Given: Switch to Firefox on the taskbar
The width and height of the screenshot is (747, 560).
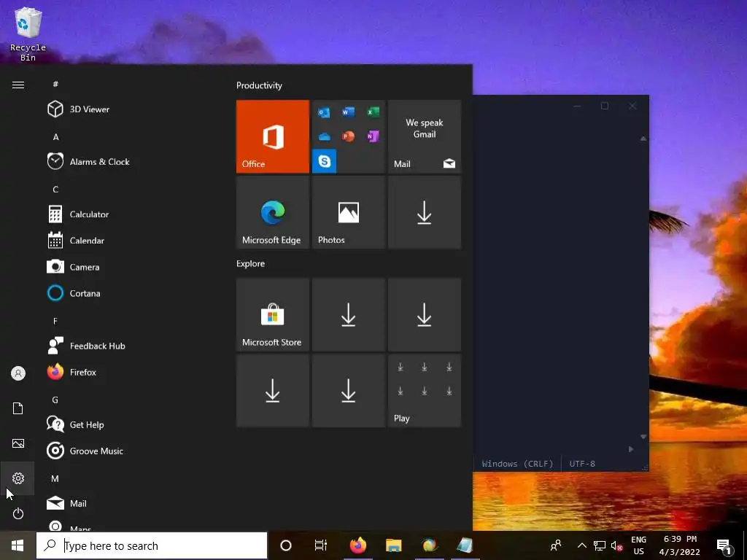Looking at the screenshot, I should tap(358, 545).
